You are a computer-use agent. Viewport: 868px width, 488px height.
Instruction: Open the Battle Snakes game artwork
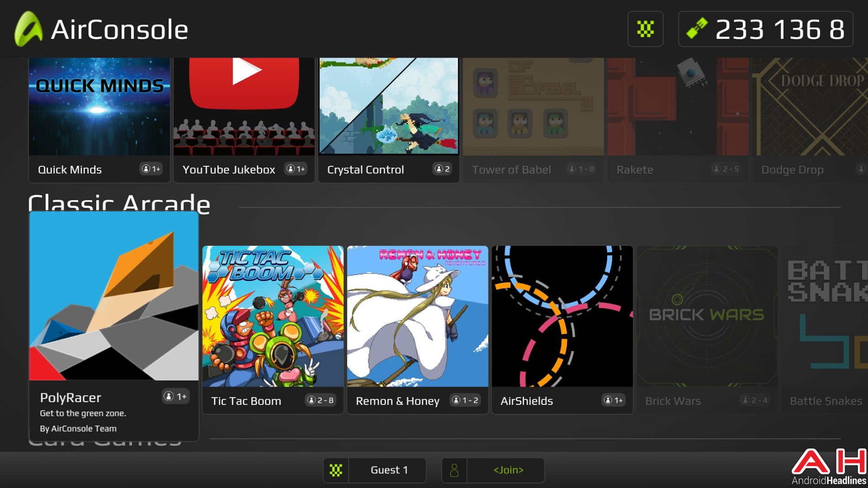[x=825, y=316]
